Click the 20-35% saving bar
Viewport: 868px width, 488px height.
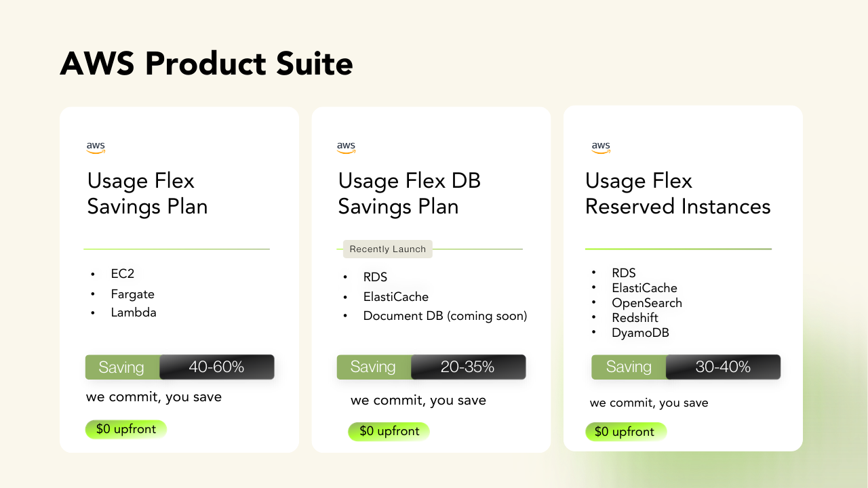[x=467, y=367]
